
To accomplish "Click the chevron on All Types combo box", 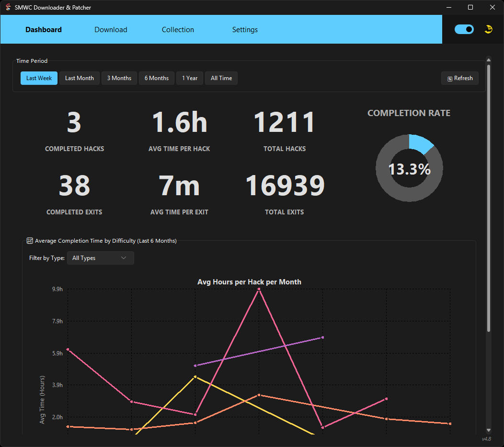I will [x=124, y=258].
